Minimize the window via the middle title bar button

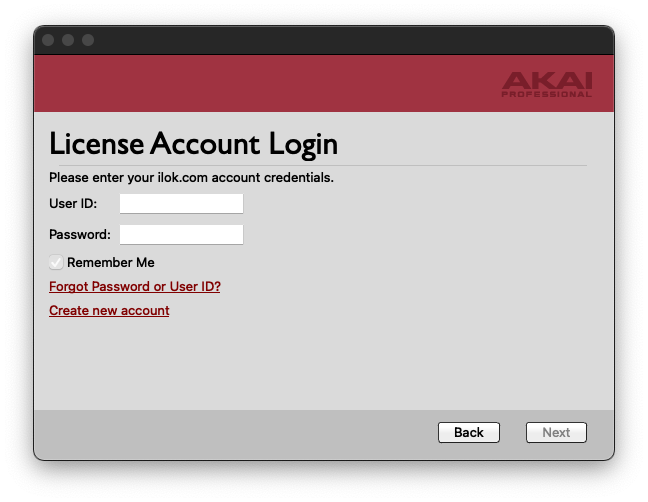pyautogui.click(x=68, y=40)
